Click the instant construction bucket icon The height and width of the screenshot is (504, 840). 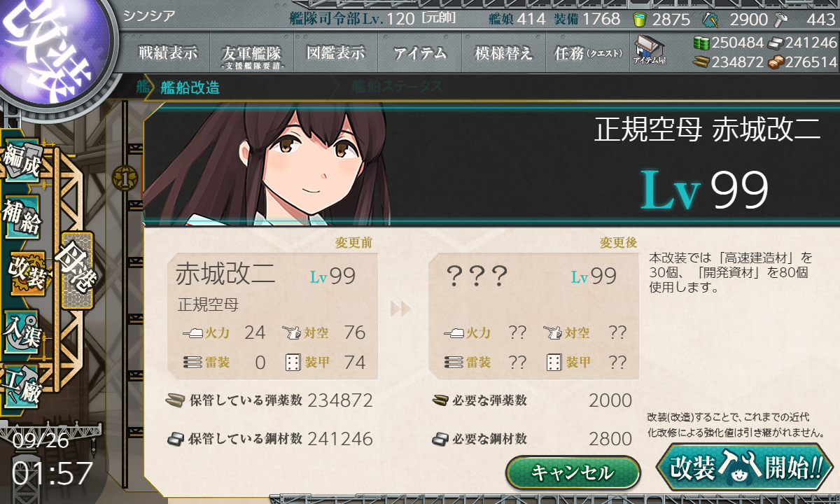coord(639,19)
